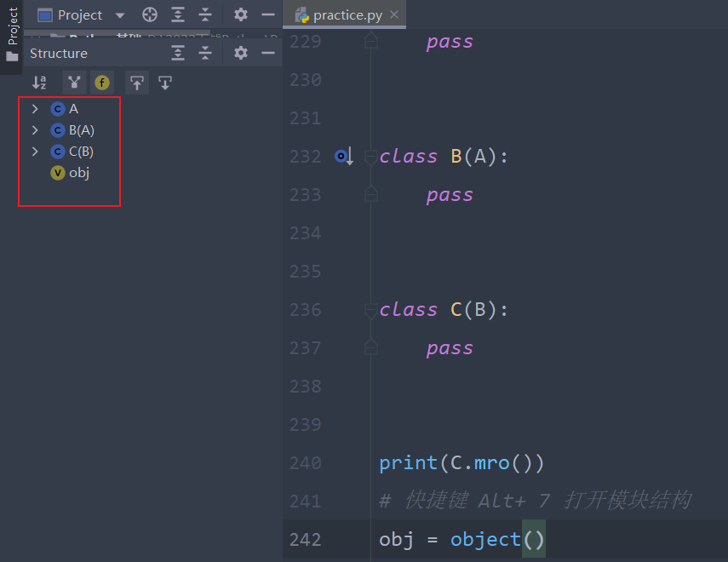Open the Project view dropdown
The image size is (728, 562).
[x=120, y=15]
